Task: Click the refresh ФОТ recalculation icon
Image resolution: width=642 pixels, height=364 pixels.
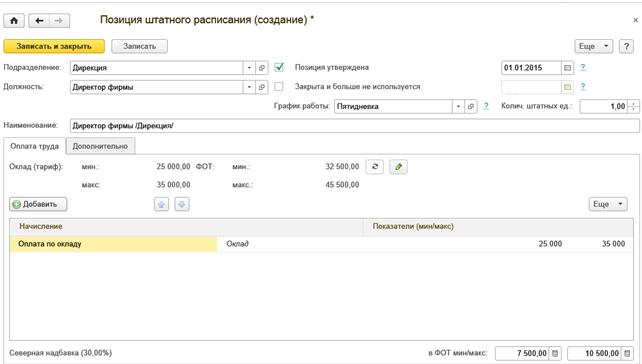Action: (x=375, y=167)
